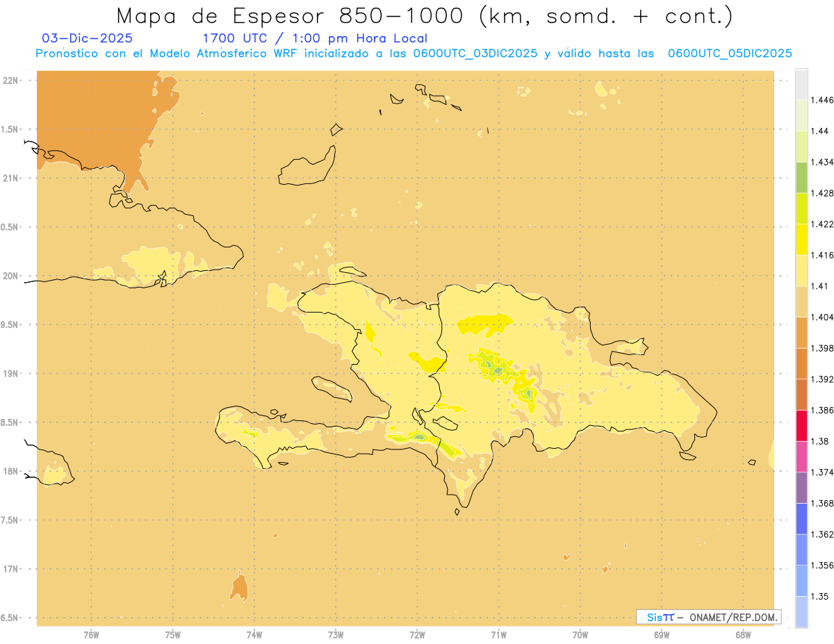The height and width of the screenshot is (644, 834).
Task: Click the 22N latitude label
Action: [11, 81]
